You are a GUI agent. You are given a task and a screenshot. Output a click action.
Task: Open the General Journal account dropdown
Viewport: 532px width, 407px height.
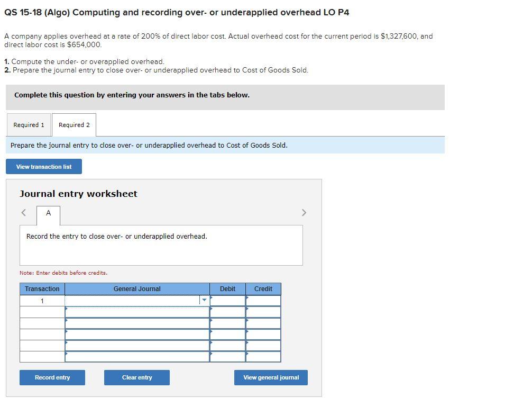[204, 300]
